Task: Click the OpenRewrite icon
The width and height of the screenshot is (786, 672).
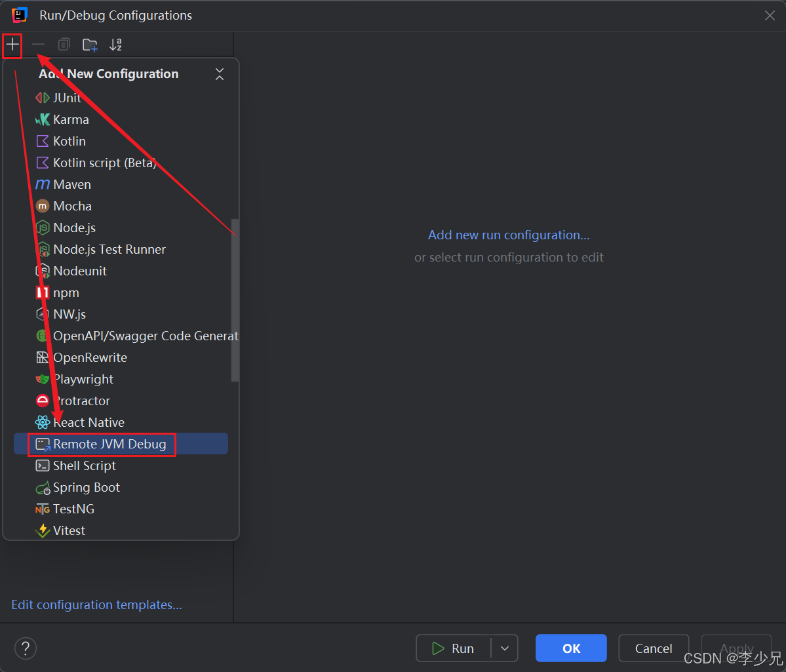Action: (43, 357)
